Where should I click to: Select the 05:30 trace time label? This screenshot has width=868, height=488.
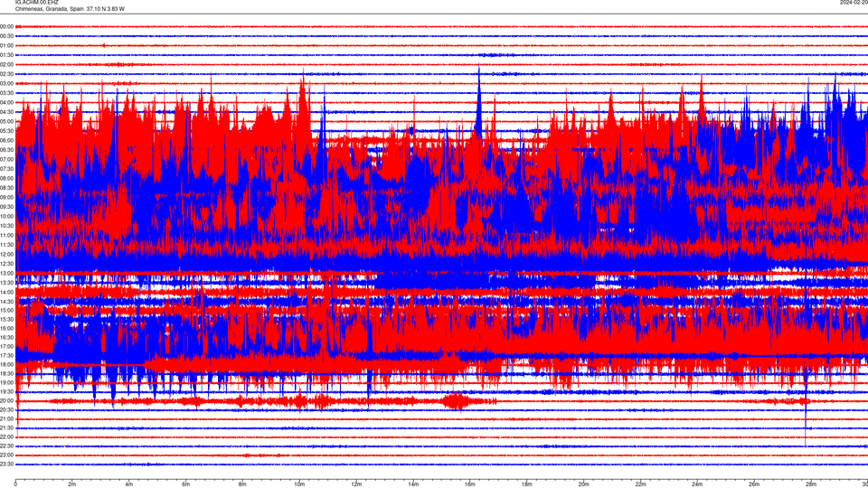point(6,130)
